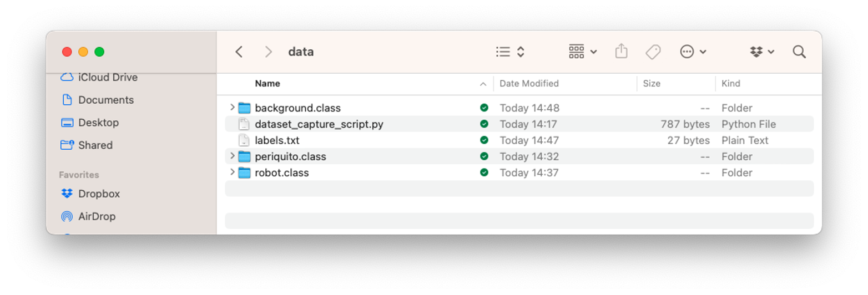Sort by Date Modified column

pyautogui.click(x=529, y=84)
